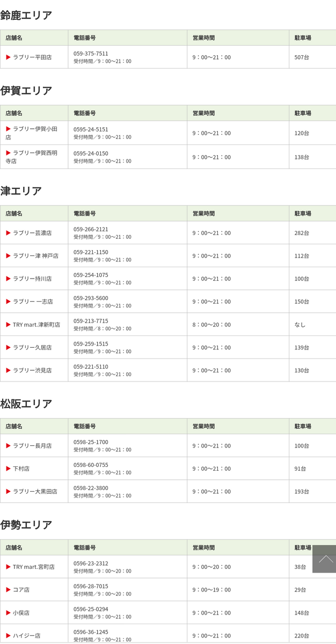
Task: Select ラブリー大黒田店 link
Action: [x=35, y=492]
